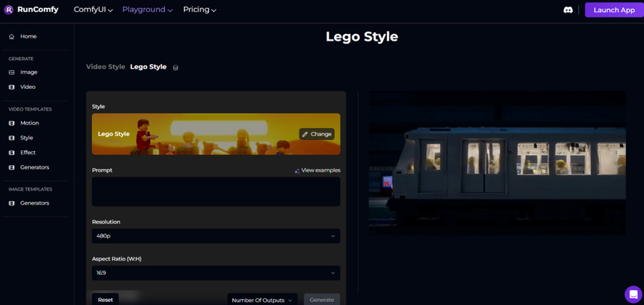This screenshot has height=305, width=644.
Task: Click the Generate button
Action: click(x=321, y=300)
